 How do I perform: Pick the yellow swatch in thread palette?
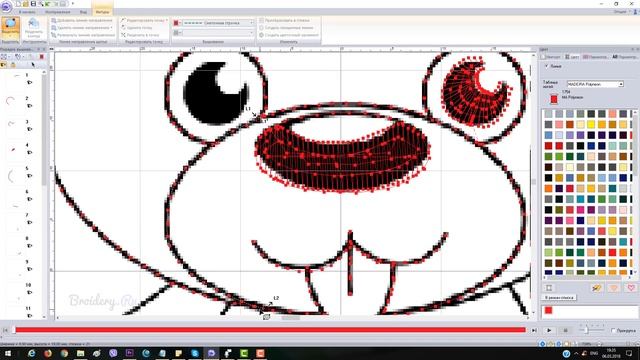click(591, 124)
